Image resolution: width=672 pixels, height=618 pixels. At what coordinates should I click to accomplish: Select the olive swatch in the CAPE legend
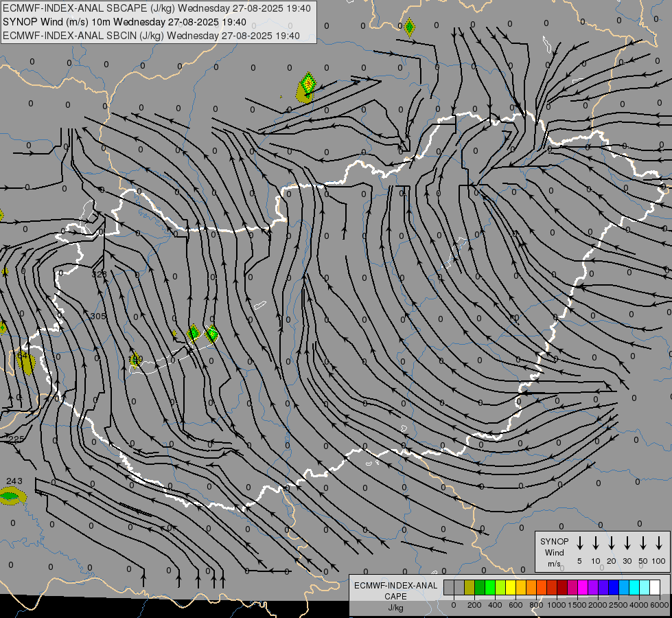[470, 587]
